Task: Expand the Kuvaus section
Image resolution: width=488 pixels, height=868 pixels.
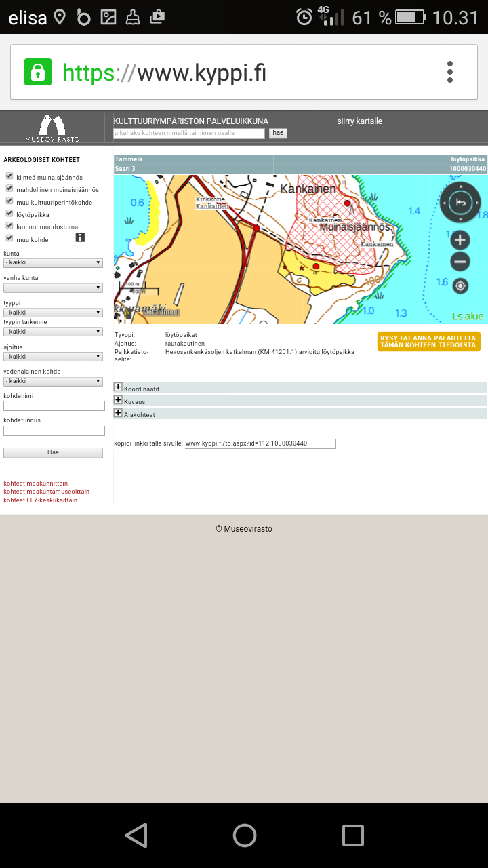Action: [x=118, y=400]
